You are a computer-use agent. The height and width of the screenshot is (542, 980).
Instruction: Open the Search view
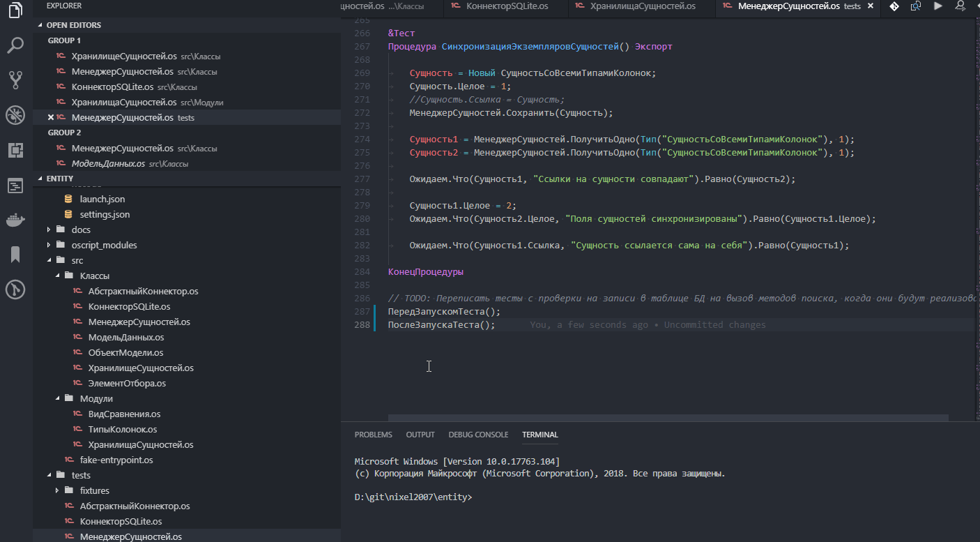tap(15, 45)
